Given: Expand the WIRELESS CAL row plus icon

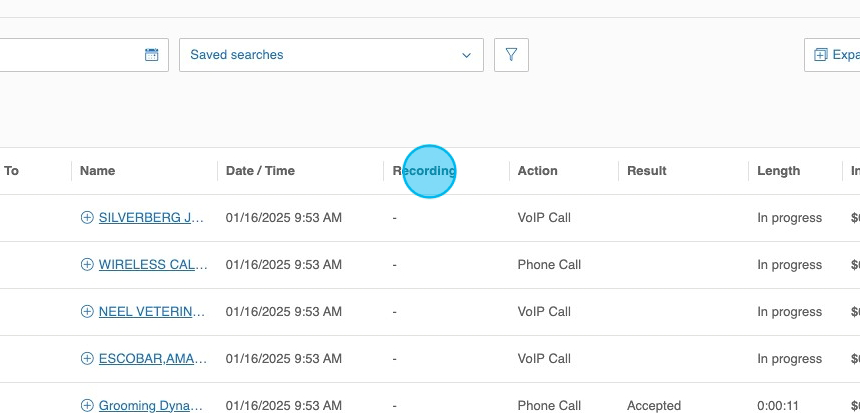Looking at the screenshot, I should point(87,265).
